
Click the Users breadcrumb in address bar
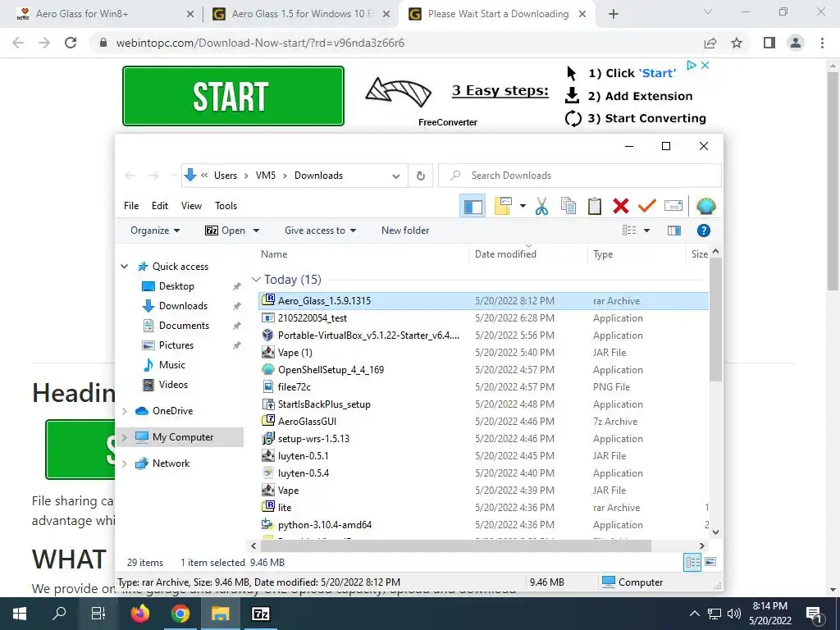point(226,176)
